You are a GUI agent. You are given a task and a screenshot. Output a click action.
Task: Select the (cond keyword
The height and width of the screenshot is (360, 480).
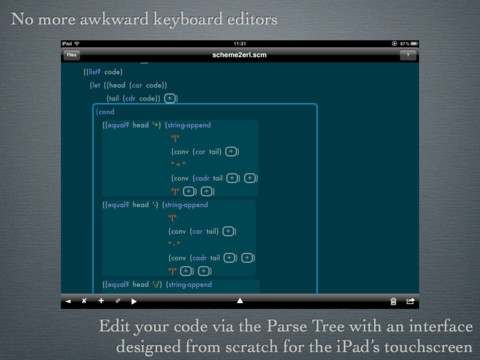(105, 112)
